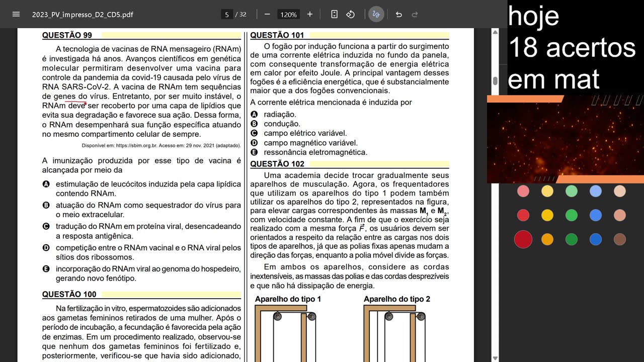Screen dimensions: 644x362
Task: Choose the dark green swatch in bottom row
Action: point(572,239)
